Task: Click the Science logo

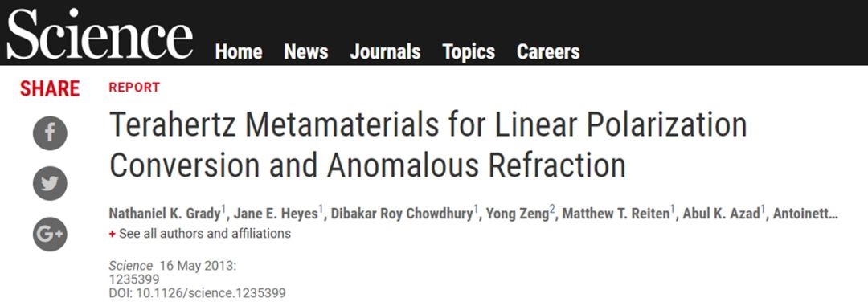Action: coord(100,35)
